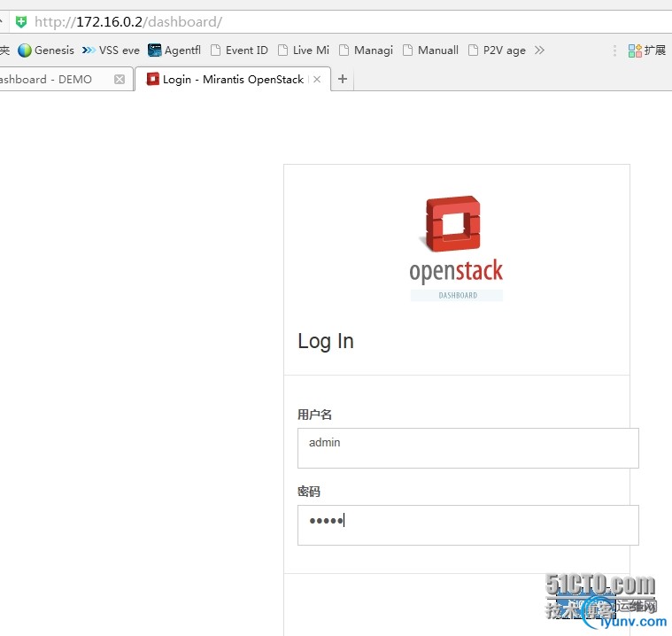Click the Agentfl monitor bookmark icon
Image resolution: width=672 pixels, height=636 pixels.
tap(154, 50)
